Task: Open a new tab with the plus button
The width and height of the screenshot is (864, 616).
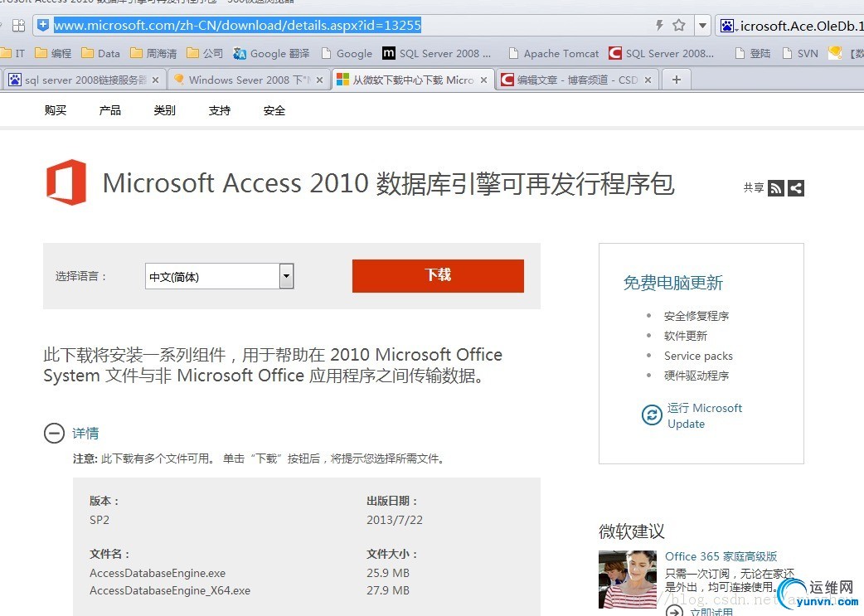Action: (x=676, y=80)
